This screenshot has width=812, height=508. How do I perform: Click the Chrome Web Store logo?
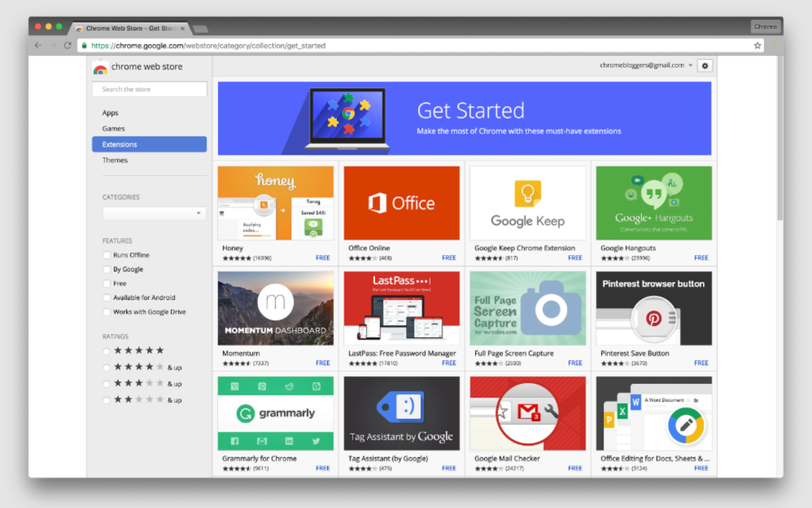(x=101, y=66)
